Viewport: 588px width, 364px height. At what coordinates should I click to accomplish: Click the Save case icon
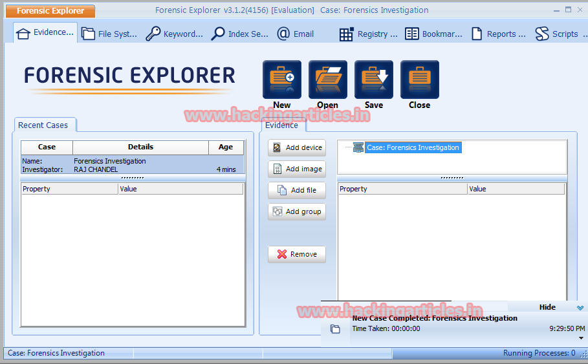point(374,80)
